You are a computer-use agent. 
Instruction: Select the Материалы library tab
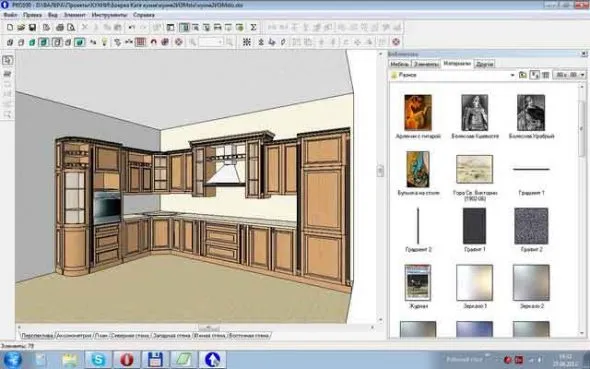[457, 64]
